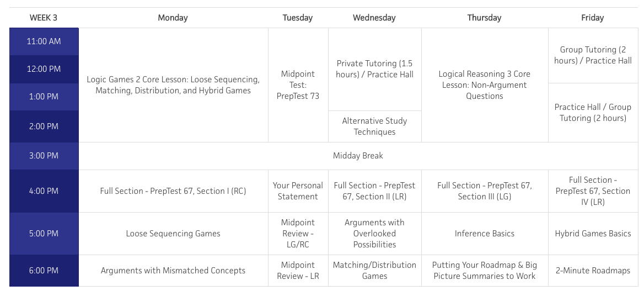
Task: Select Your Personal Statement session
Action: [298, 191]
